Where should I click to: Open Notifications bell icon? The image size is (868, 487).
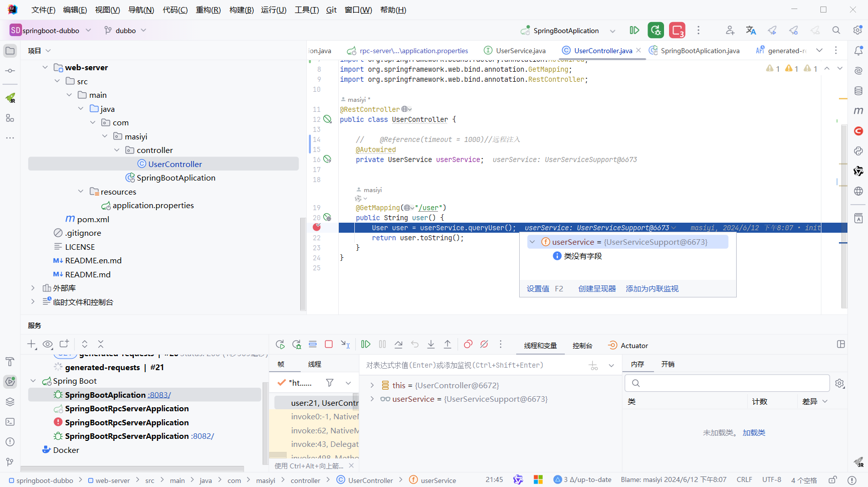(x=858, y=51)
